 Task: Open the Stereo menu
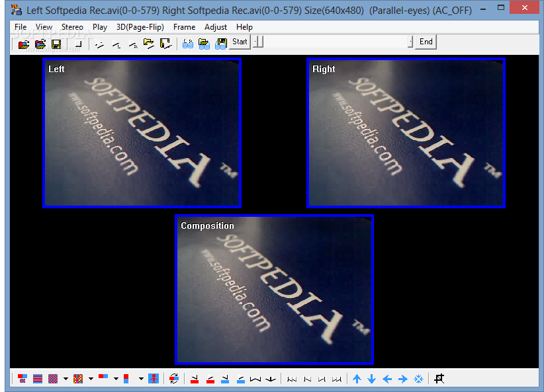(x=72, y=27)
